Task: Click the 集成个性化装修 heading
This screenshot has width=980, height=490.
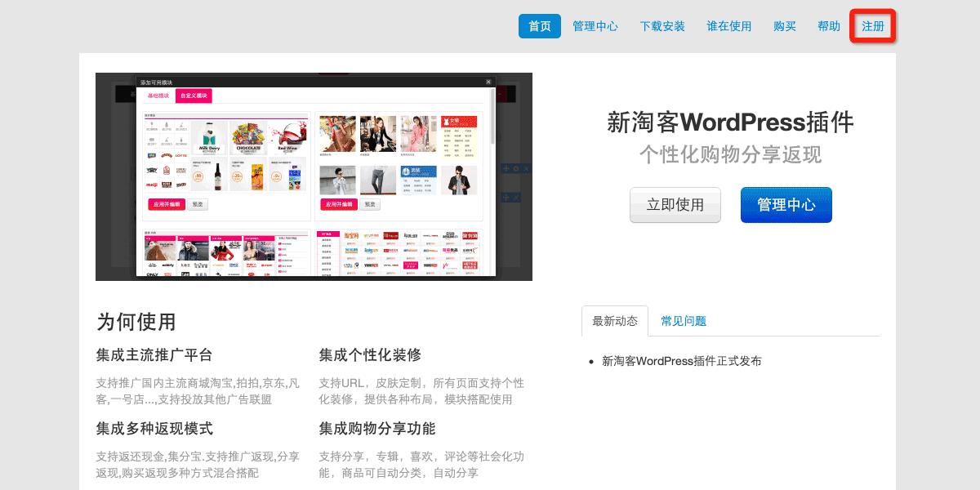Action: click(370, 355)
